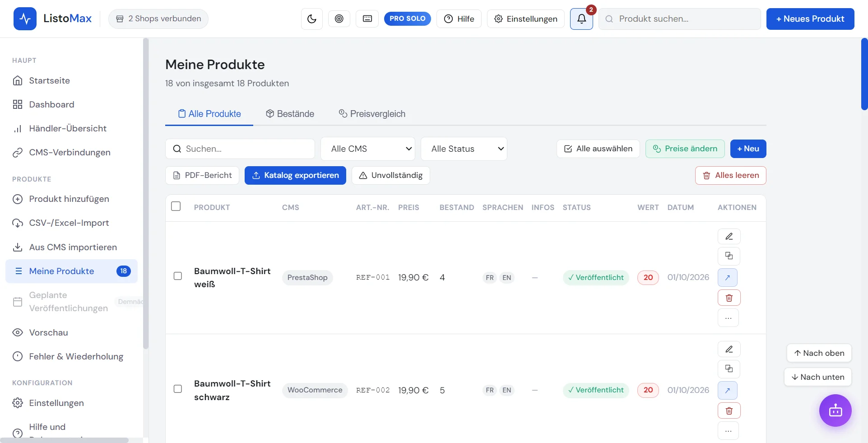868x443 pixels.
Task: Open external link for Baumwoll-T-Shirt schwarz
Action: (728, 390)
